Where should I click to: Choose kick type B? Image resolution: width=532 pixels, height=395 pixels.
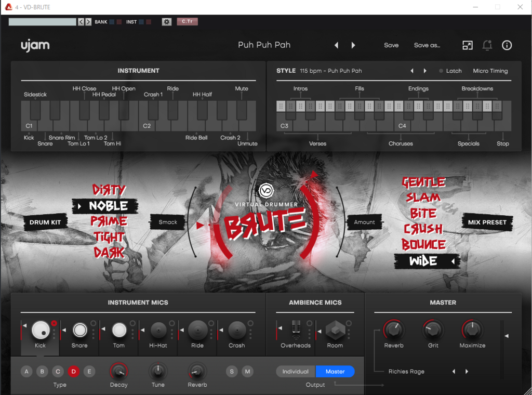tap(42, 372)
